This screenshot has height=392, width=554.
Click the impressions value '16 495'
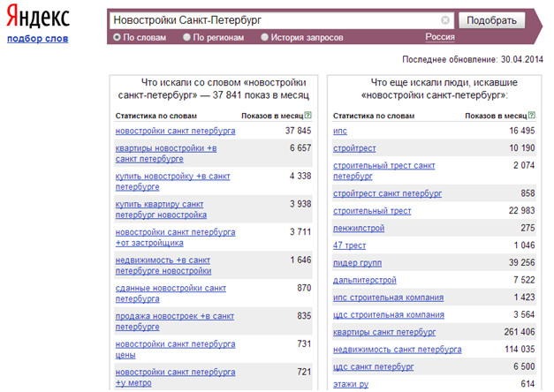pos(522,131)
